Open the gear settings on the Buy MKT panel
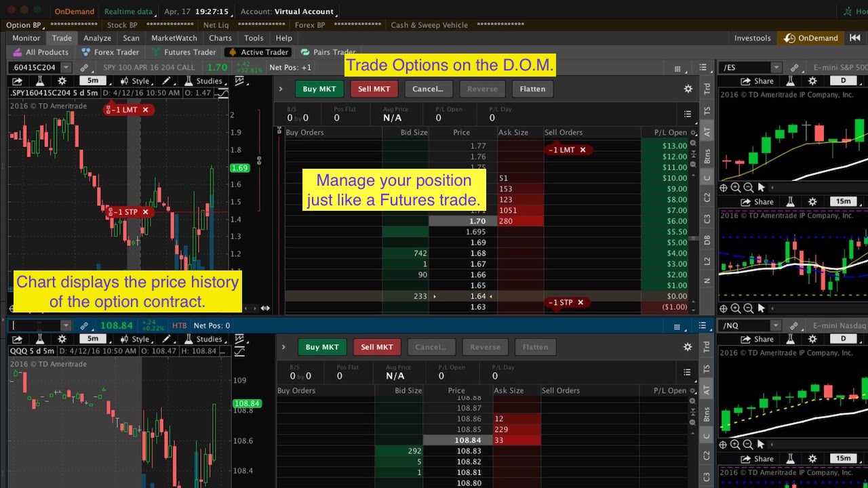 pyautogui.click(x=688, y=89)
